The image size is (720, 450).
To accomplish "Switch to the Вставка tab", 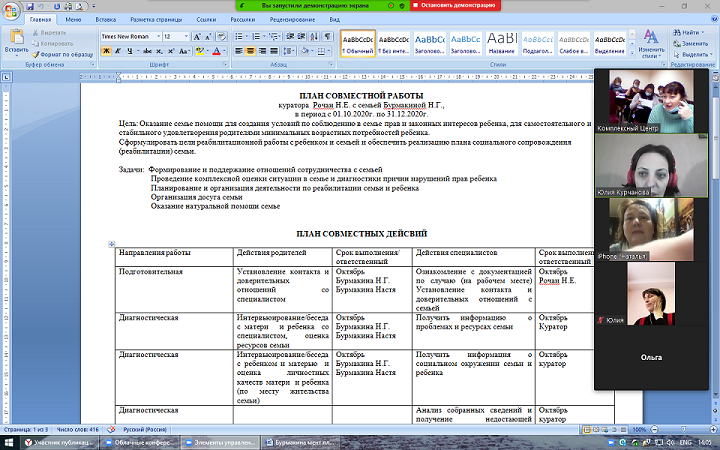I will click(106, 19).
